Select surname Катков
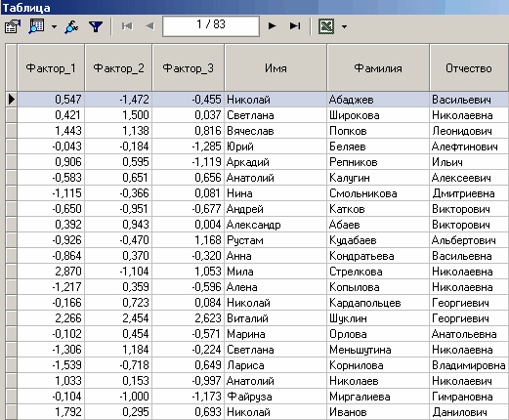This screenshot has height=420, width=509. [x=347, y=209]
